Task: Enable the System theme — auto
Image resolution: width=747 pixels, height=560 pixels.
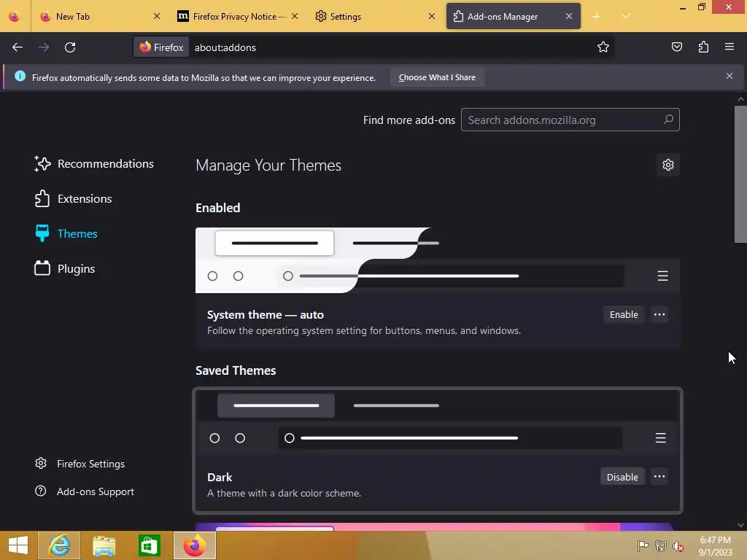Action: click(x=624, y=315)
